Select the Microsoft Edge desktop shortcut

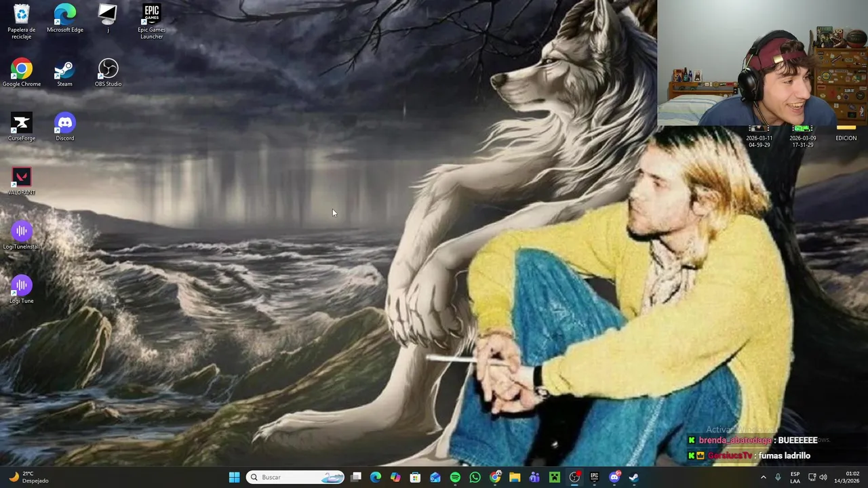(x=65, y=19)
